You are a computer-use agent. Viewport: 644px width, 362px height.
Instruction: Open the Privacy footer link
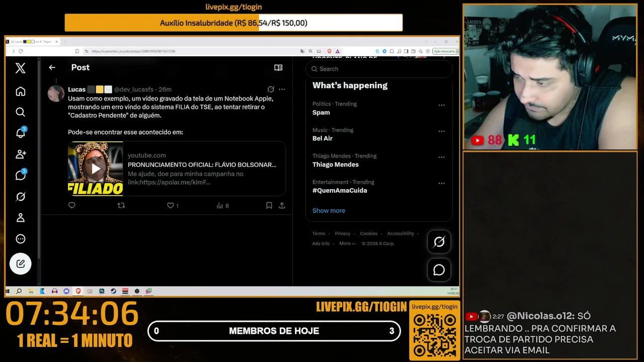click(343, 233)
